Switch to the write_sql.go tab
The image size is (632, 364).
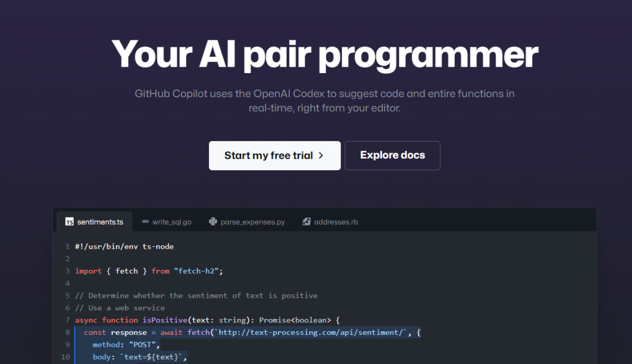[x=171, y=222]
